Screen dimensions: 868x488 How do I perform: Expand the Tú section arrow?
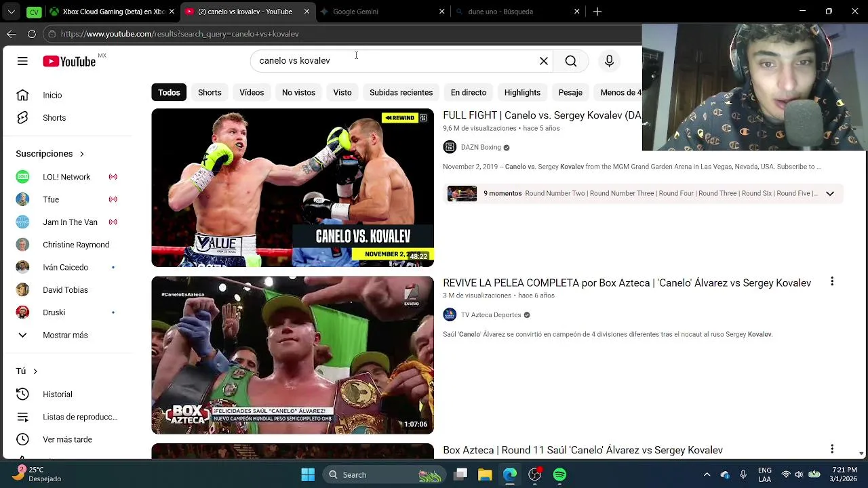(x=35, y=371)
